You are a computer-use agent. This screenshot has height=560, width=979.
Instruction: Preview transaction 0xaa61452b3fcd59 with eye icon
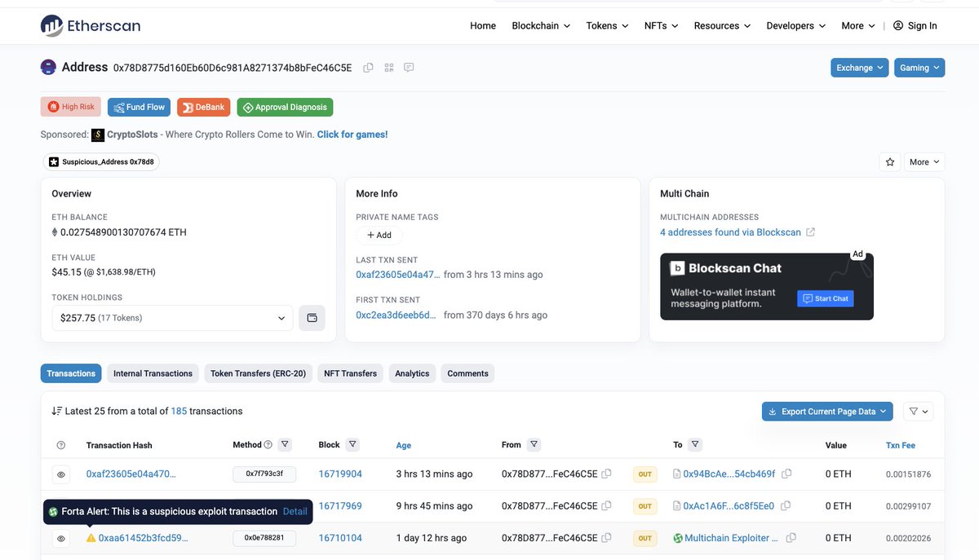[60, 538]
